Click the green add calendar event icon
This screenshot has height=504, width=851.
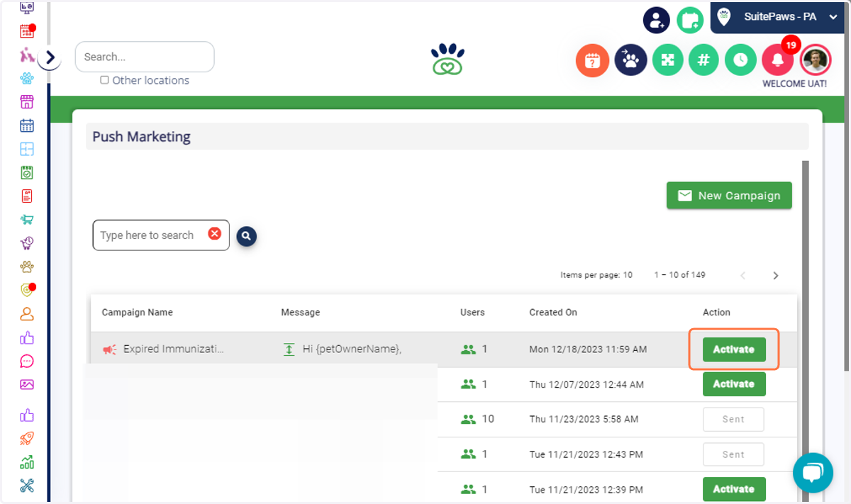click(x=689, y=19)
